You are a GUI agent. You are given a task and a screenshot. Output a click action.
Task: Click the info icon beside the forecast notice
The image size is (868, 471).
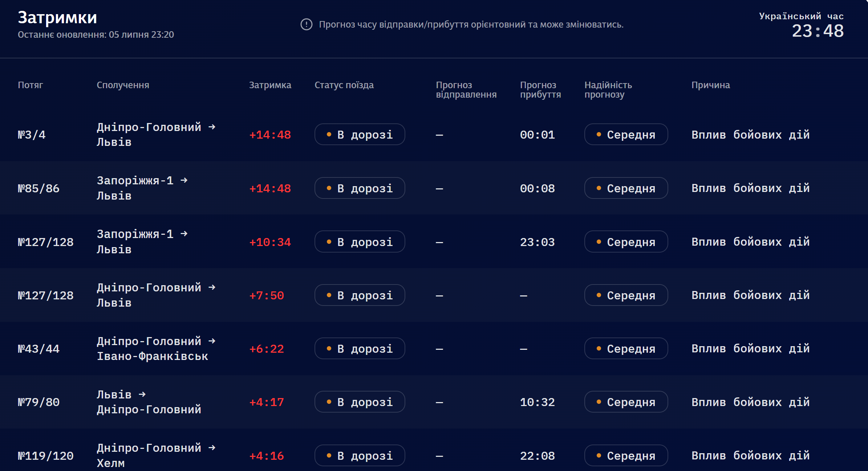click(307, 24)
